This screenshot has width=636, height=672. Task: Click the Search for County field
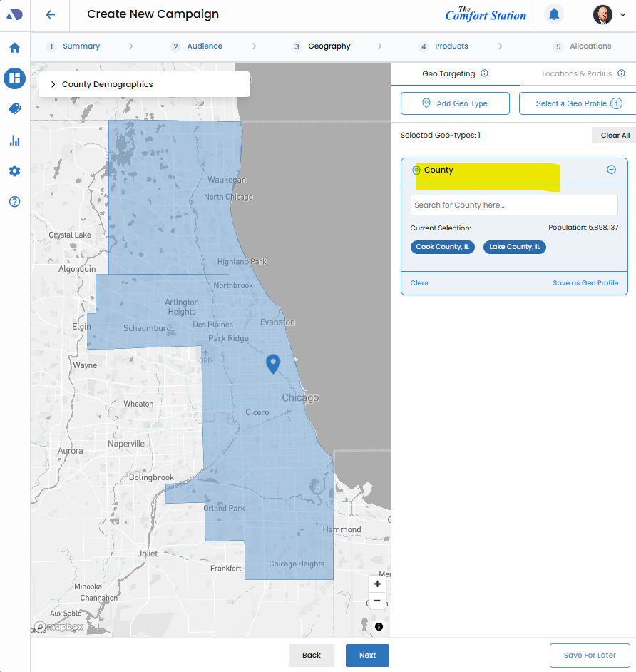pos(513,205)
